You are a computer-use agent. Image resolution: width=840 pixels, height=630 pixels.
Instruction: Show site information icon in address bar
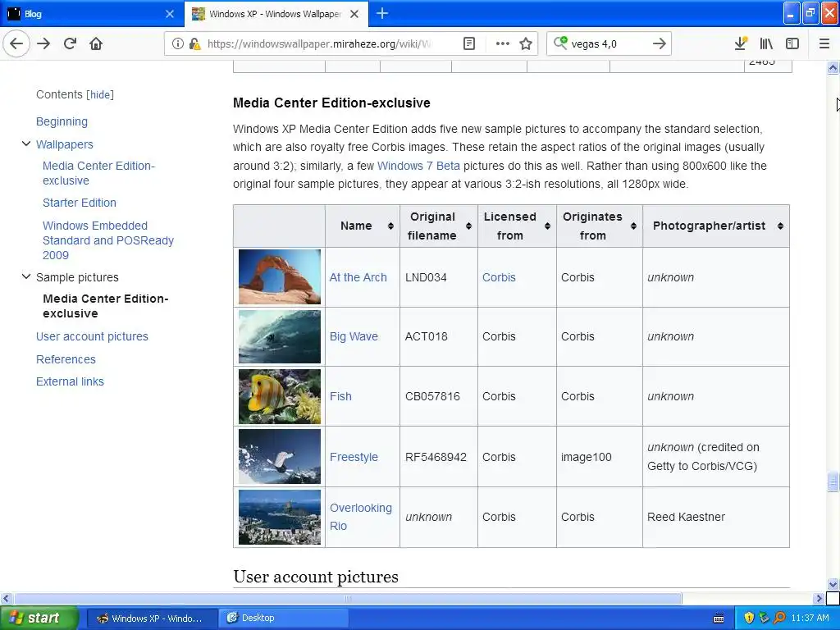pos(177,43)
